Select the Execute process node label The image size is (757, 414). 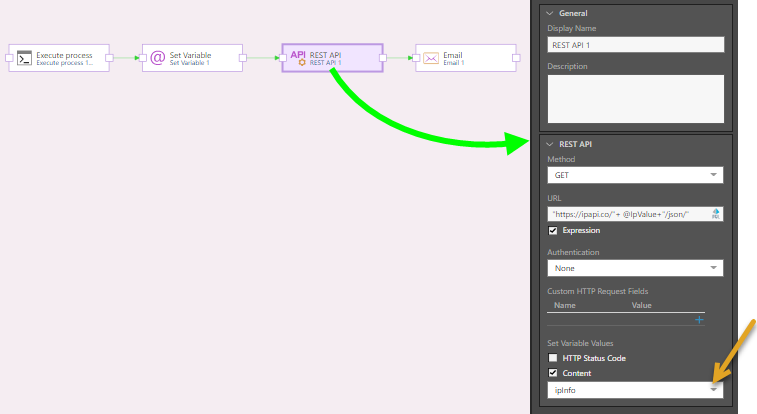[x=64, y=55]
